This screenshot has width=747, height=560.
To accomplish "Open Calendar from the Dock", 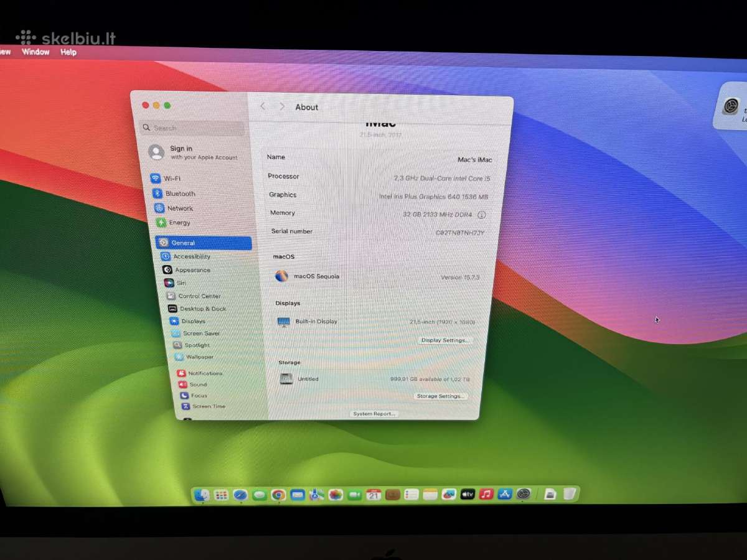I will [374, 495].
